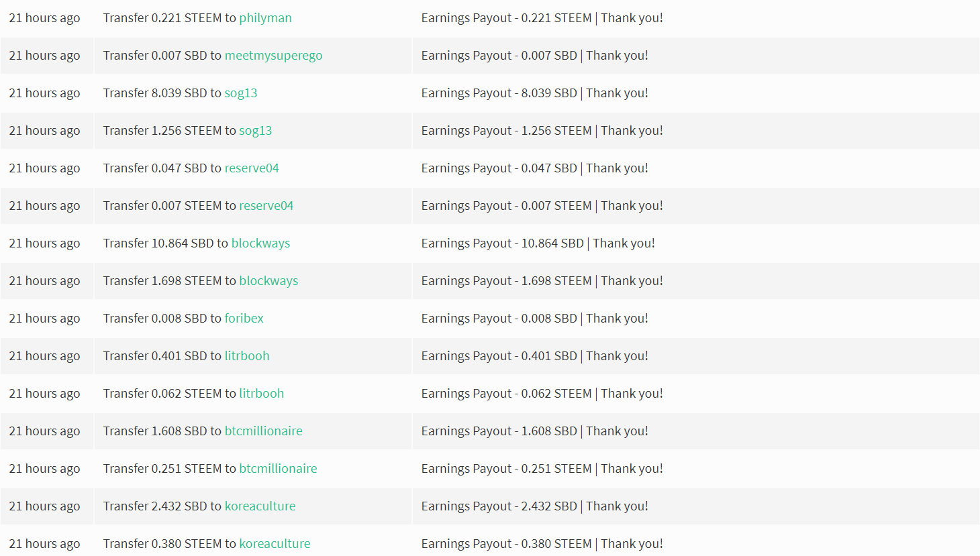This screenshot has width=980, height=556.
Task: Select memo 'Earnings Payout - 0.007 SBD | Thank you!'
Action: coord(535,56)
